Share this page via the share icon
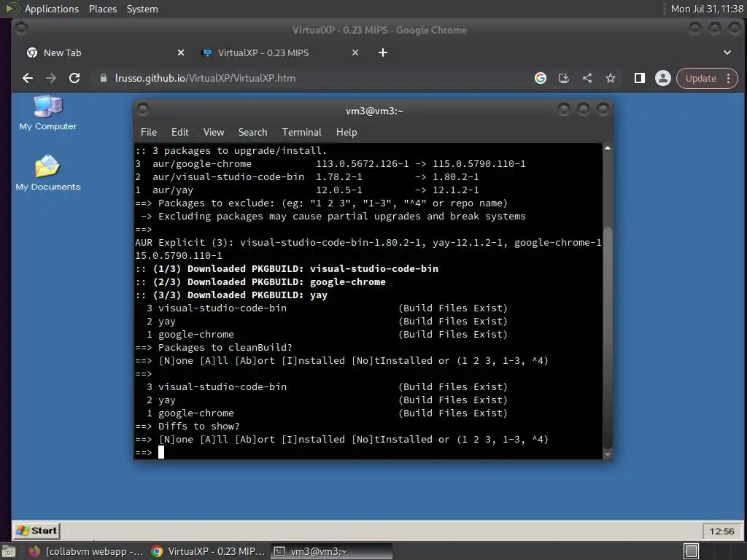Viewport: 747px width, 560px height. [587, 78]
